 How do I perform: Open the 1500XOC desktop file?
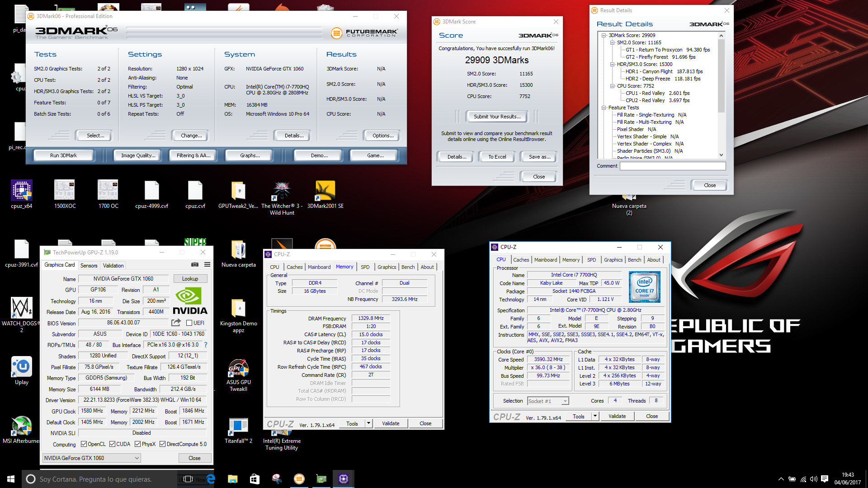point(65,194)
